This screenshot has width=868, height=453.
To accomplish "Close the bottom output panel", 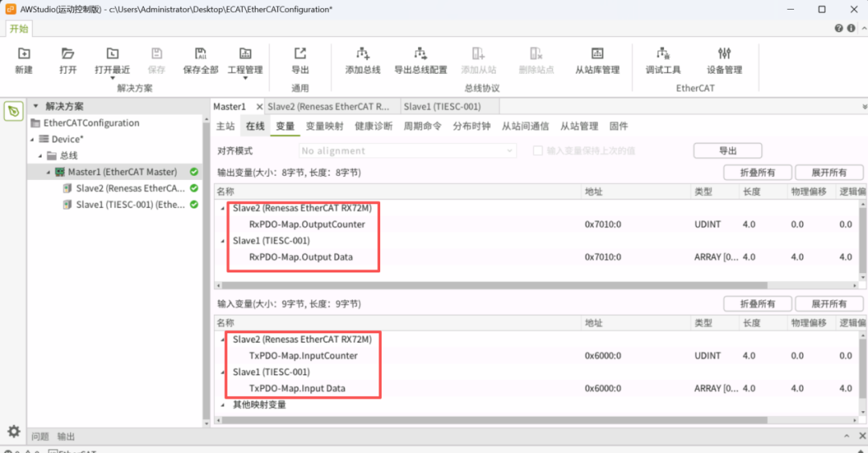I will tap(862, 436).
